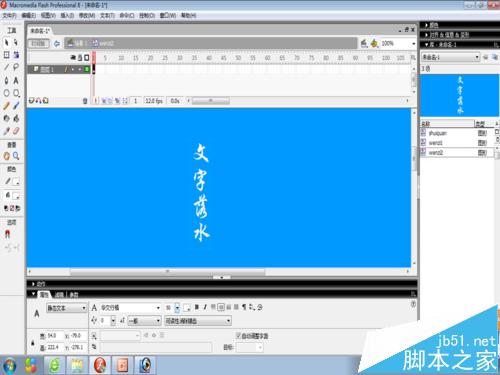Switch to the Parameters tab
The image size is (500, 375).
pyautogui.click(x=74, y=295)
